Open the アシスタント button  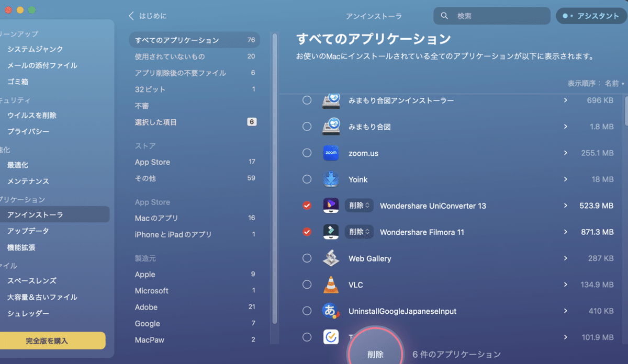591,16
